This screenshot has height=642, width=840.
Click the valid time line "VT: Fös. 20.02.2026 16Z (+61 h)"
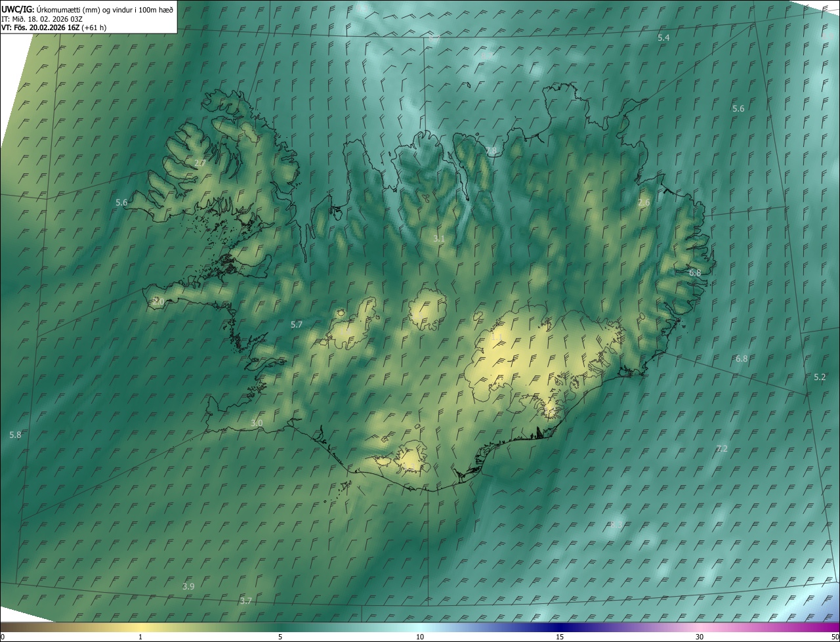click(54, 28)
